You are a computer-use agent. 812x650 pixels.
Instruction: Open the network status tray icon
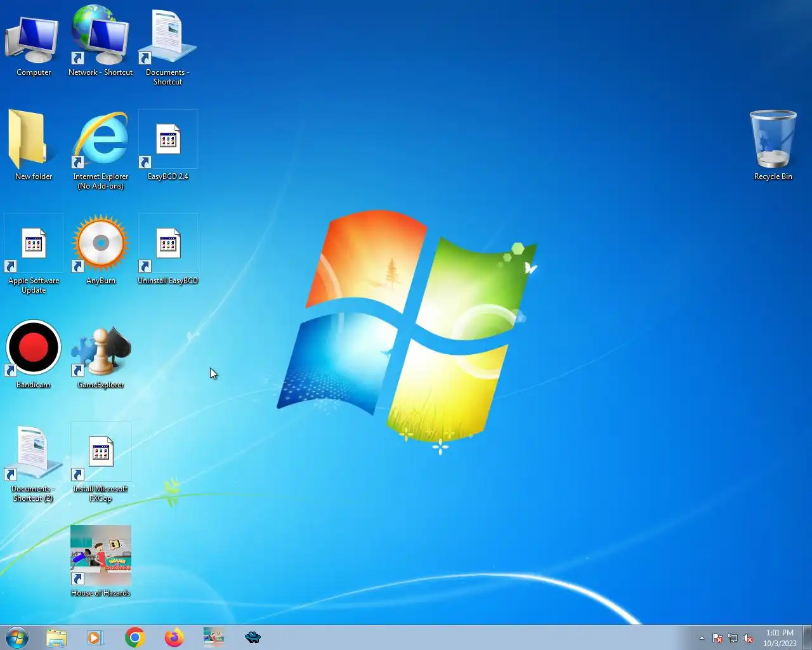click(733, 638)
